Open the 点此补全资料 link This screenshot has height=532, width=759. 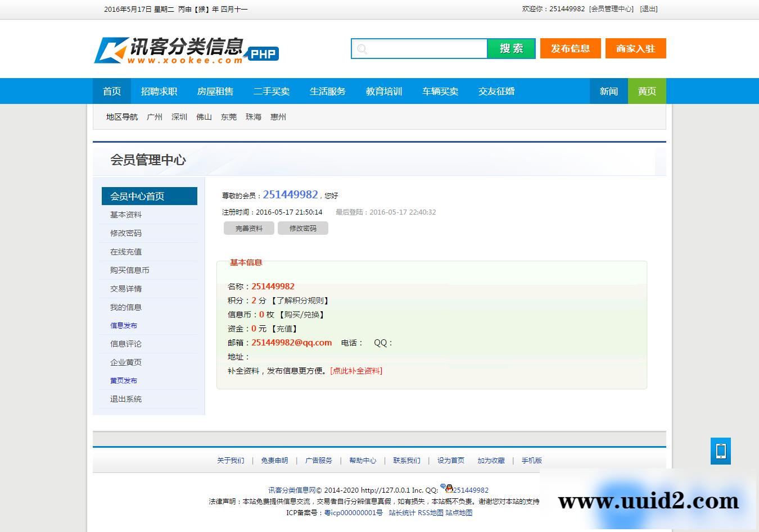[x=356, y=371]
